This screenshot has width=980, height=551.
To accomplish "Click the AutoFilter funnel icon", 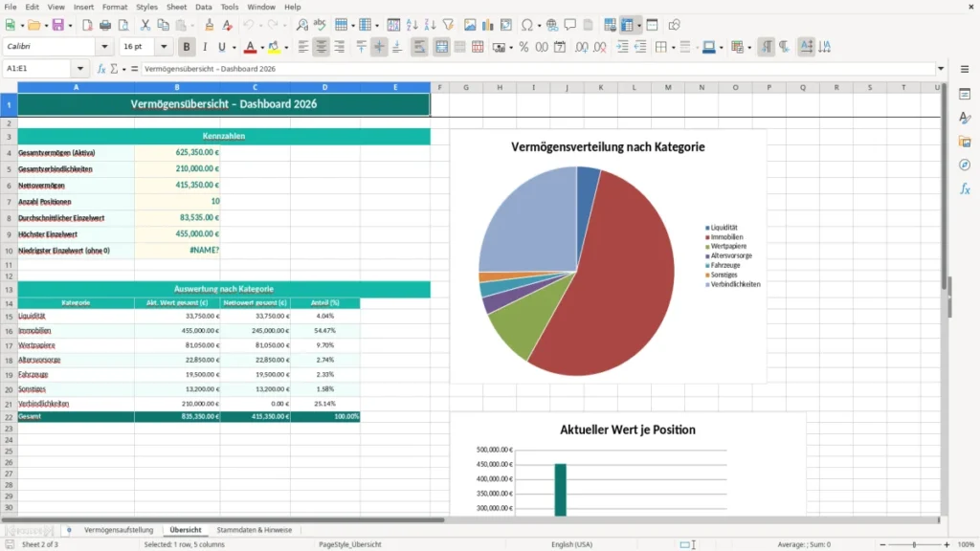I will 448,25.
